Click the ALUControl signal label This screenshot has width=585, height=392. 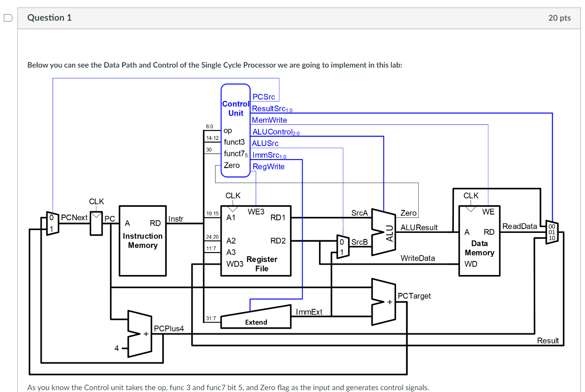(x=275, y=132)
